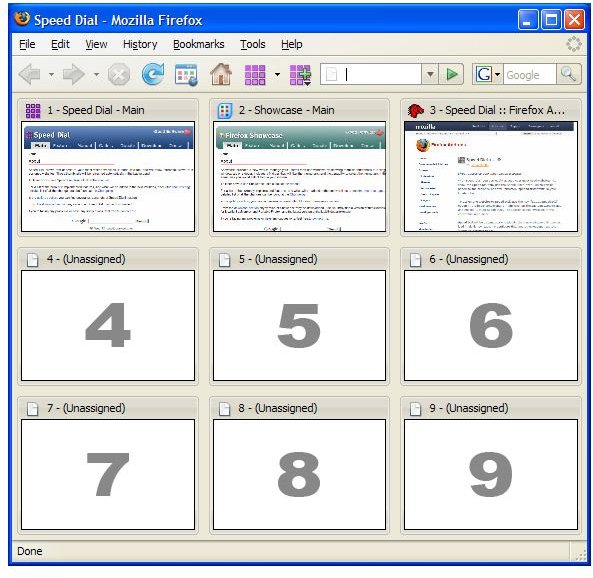Click the Mozilla dino favicon in dial 3
Screen dimensions: 593x578
[x=416, y=110]
